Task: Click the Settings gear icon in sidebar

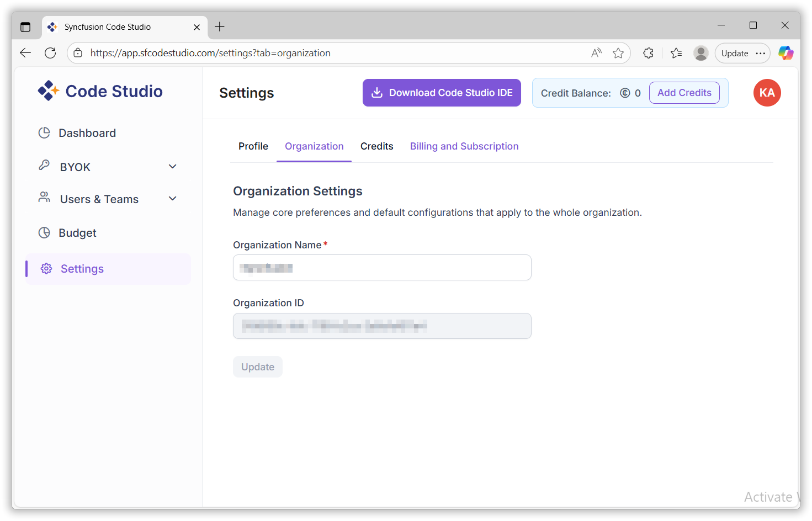Action: [x=46, y=269]
